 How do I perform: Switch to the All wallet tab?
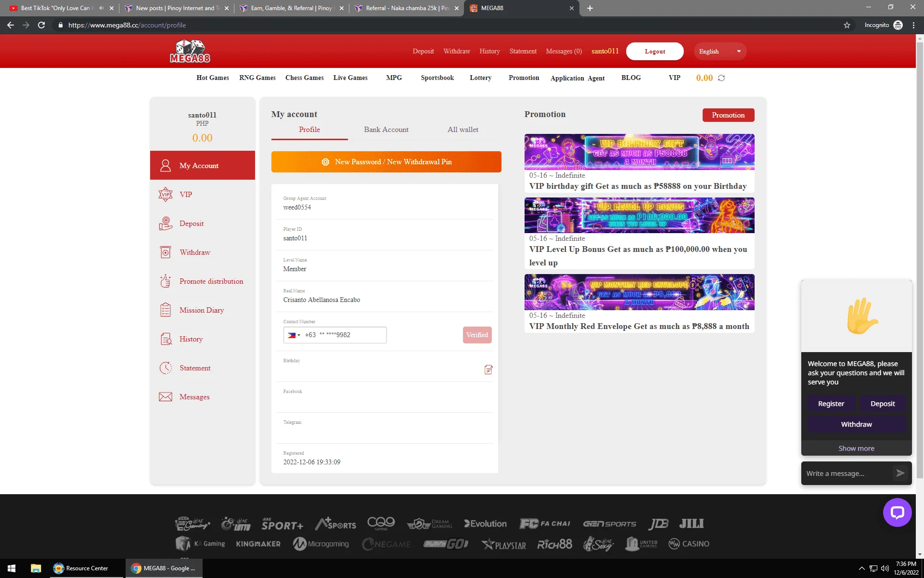point(463,130)
